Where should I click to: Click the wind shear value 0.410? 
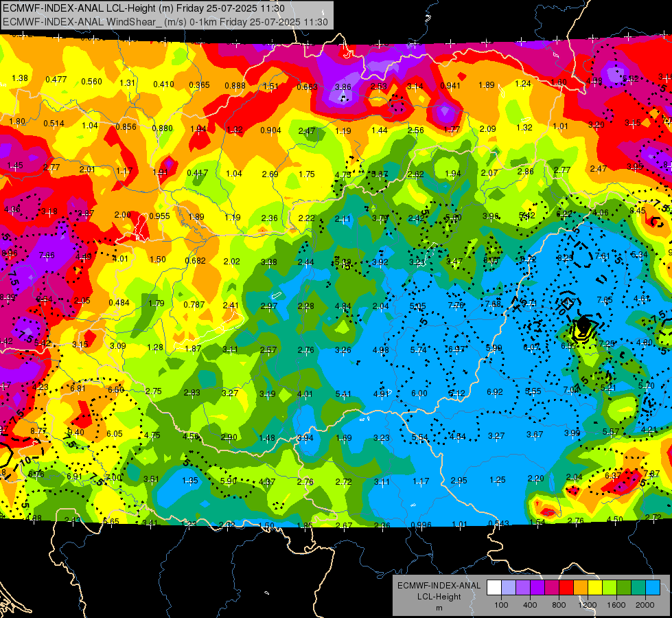coord(164,84)
